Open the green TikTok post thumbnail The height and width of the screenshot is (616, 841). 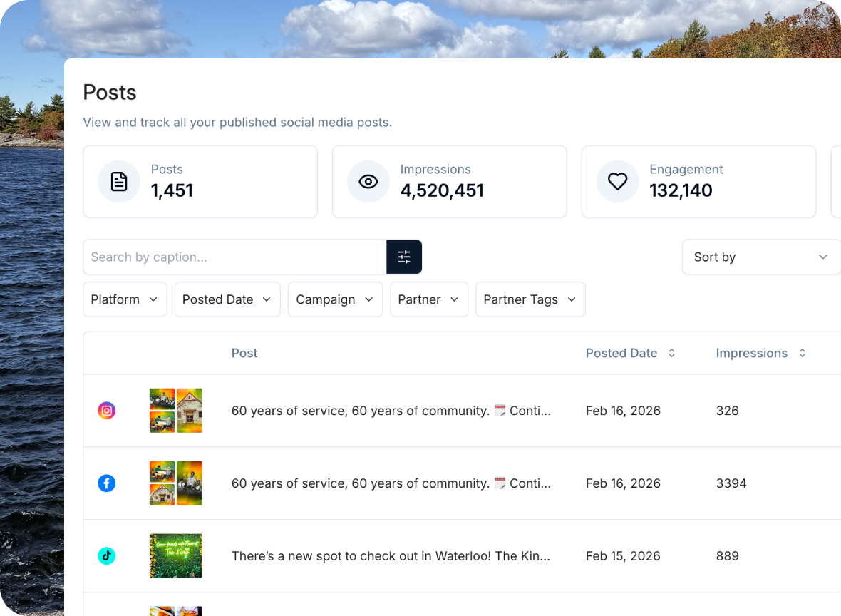point(175,556)
